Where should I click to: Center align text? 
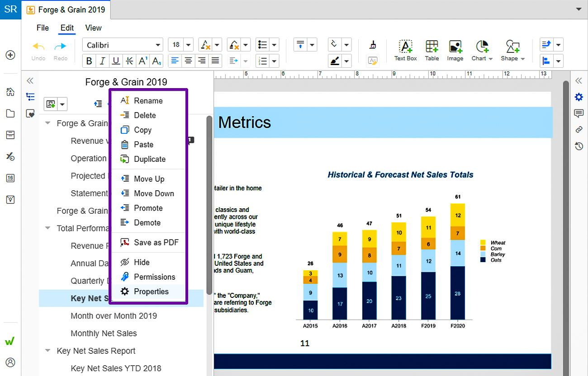click(x=189, y=60)
